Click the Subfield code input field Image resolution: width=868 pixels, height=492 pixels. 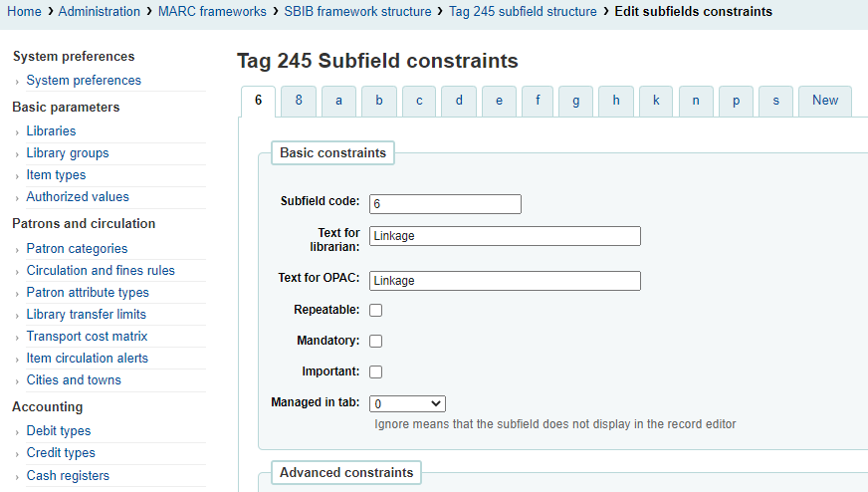click(x=445, y=204)
